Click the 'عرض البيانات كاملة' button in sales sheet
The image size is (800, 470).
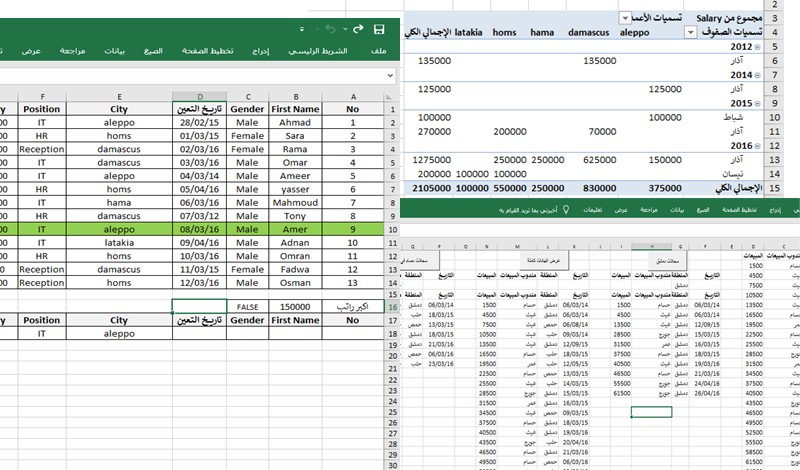[x=544, y=260]
